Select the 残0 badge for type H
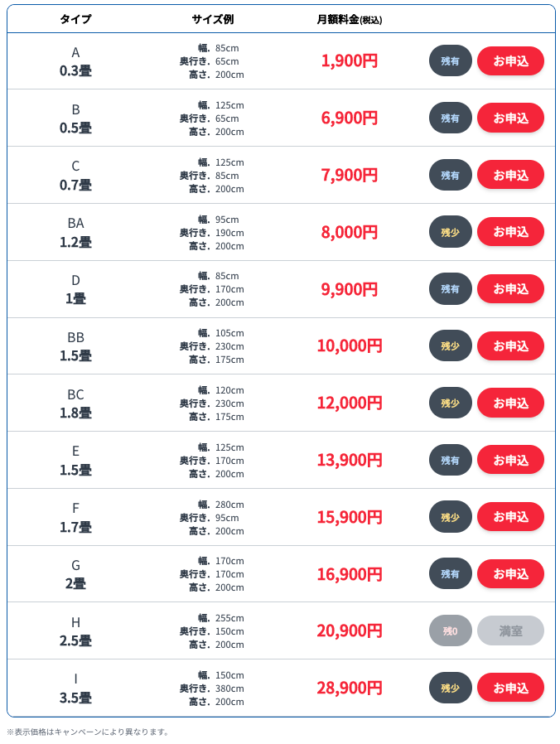560x744 pixels. pyautogui.click(x=450, y=631)
